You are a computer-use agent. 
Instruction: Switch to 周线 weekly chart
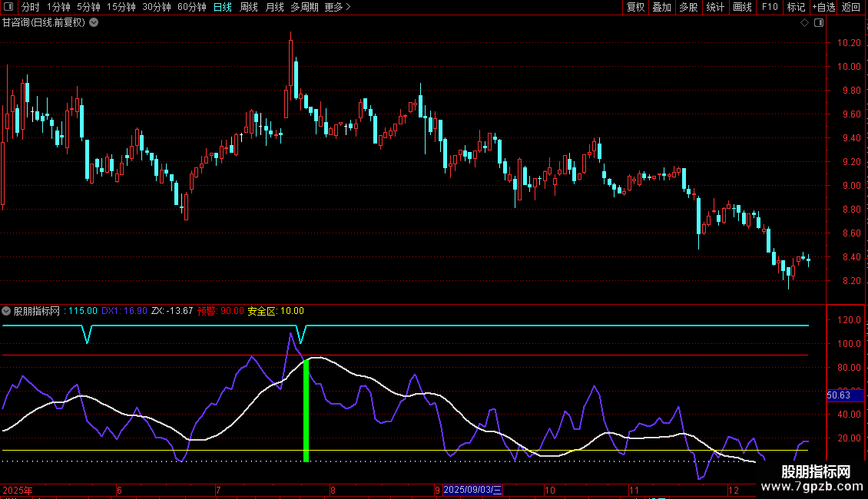coord(249,7)
